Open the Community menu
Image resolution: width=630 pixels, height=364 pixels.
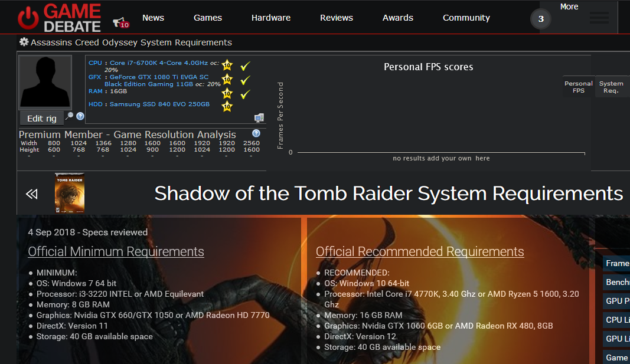click(x=466, y=18)
